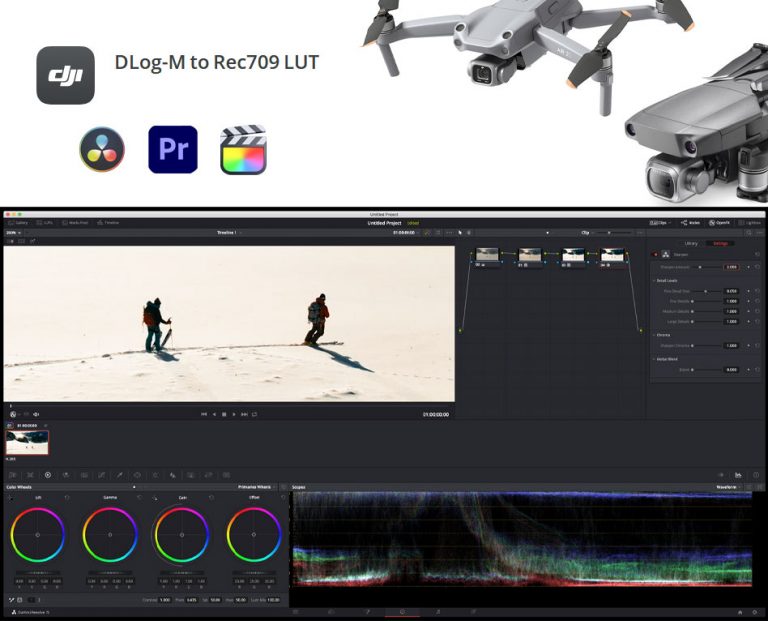Toggle loop playback button
The image size is (768, 621).
(255, 414)
